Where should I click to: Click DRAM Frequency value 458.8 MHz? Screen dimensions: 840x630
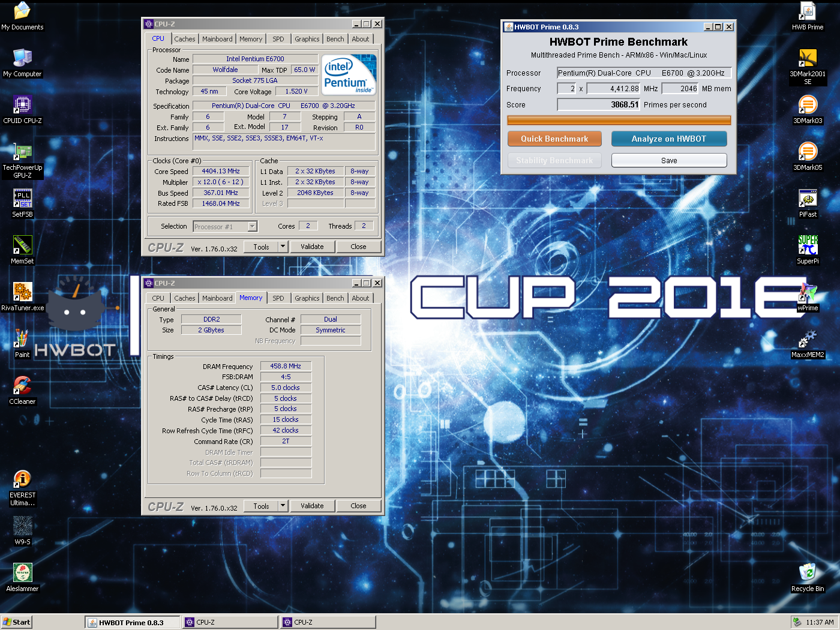(286, 366)
